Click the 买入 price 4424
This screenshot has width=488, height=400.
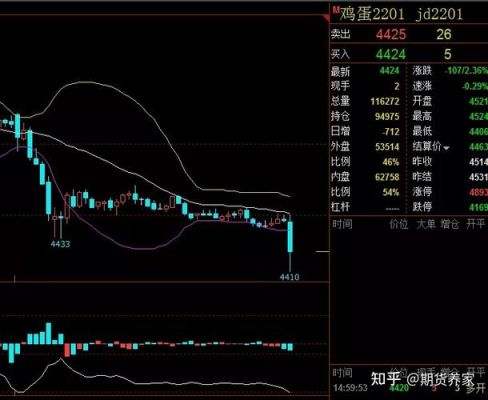coord(391,54)
